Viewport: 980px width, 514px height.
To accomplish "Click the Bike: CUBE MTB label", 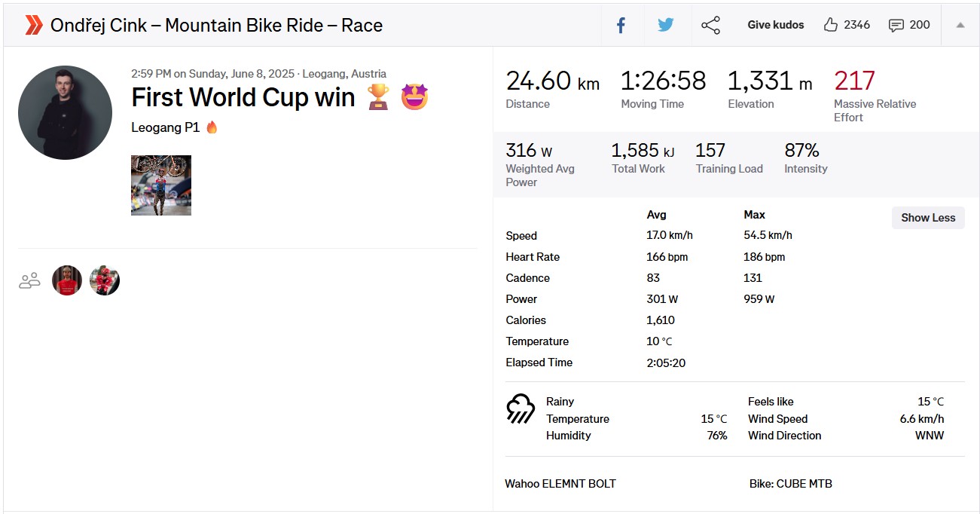I will coord(790,484).
